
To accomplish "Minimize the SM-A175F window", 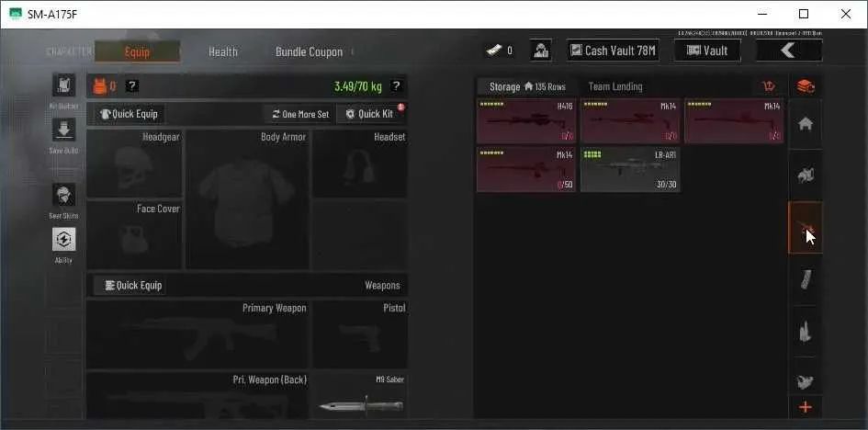I will point(761,14).
